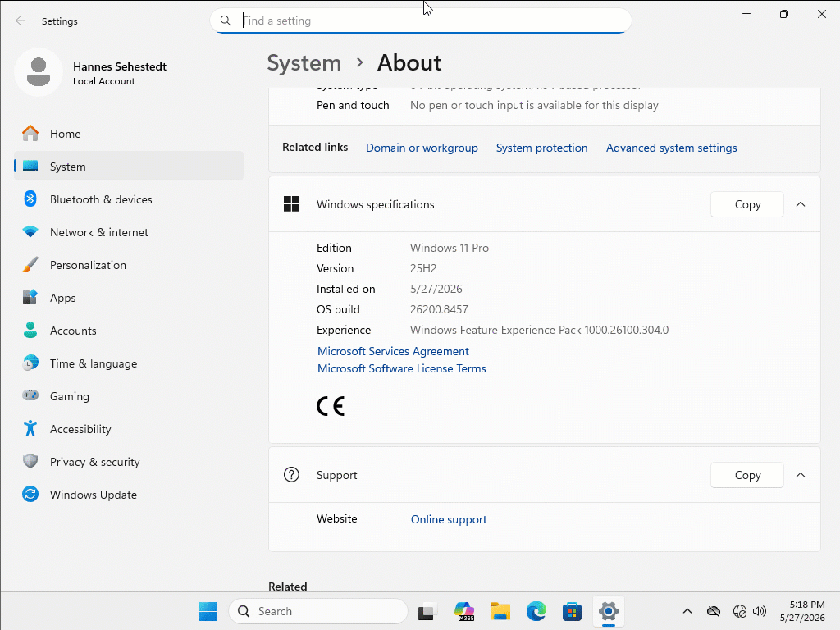This screenshot has height=630, width=840.
Task: Open Privacy & security settings
Action: (x=129, y=462)
